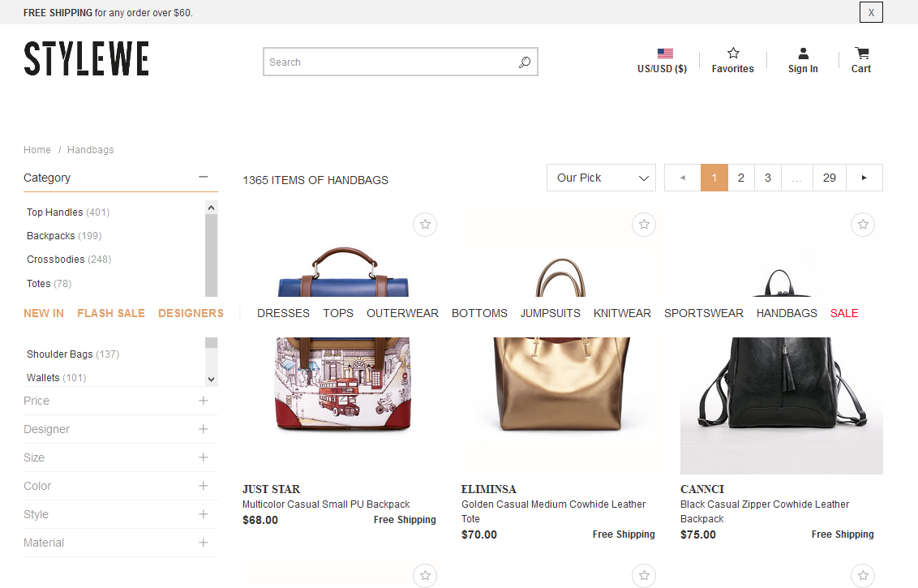The width and height of the screenshot is (918, 588).
Task: Click the StyleWe logo
Action: [x=86, y=59]
